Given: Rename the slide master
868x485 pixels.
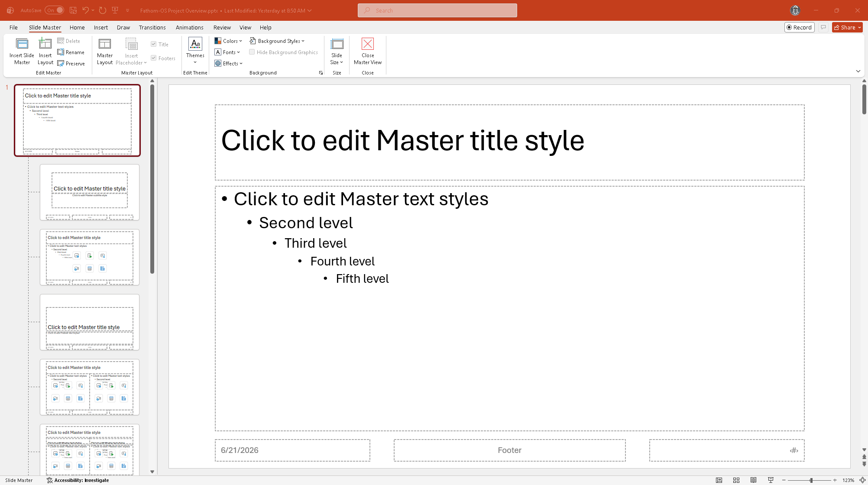Looking at the screenshot, I should [x=71, y=52].
